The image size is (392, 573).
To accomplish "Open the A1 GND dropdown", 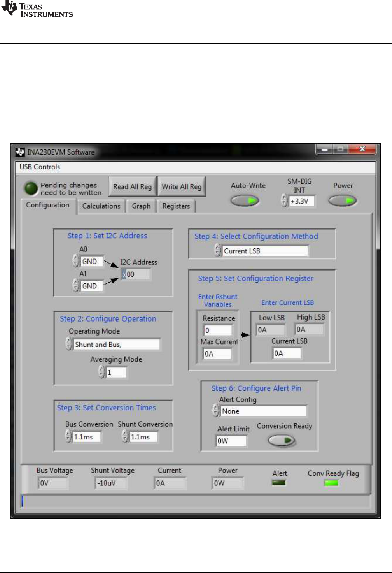I will (x=92, y=286).
